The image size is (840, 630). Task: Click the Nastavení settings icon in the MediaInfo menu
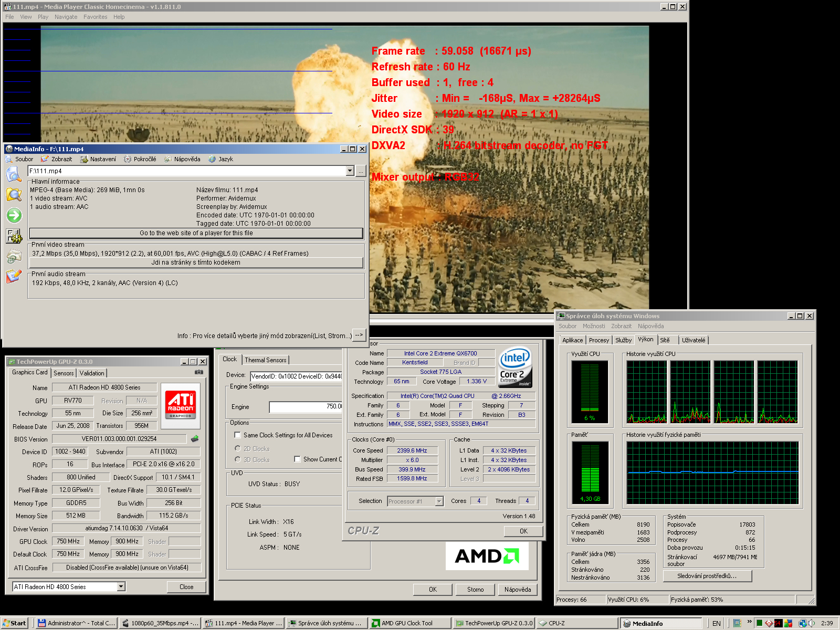pyautogui.click(x=84, y=159)
